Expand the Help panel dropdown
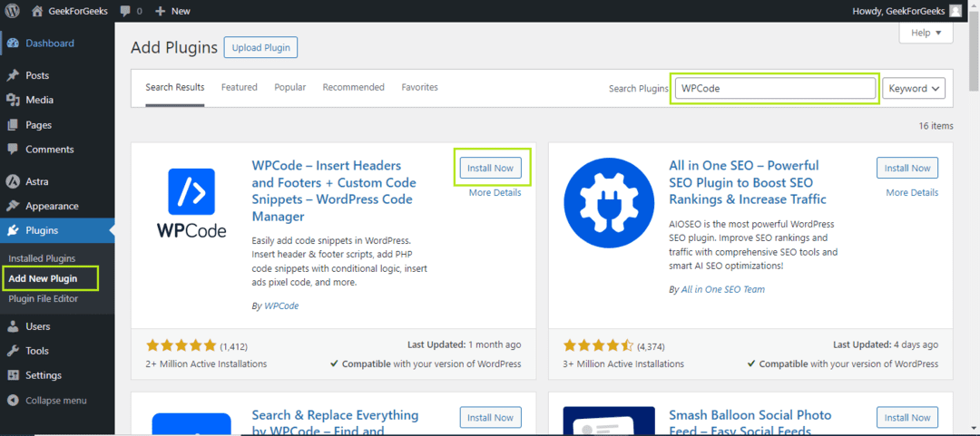The height and width of the screenshot is (436, 980). tap(926, 34)
